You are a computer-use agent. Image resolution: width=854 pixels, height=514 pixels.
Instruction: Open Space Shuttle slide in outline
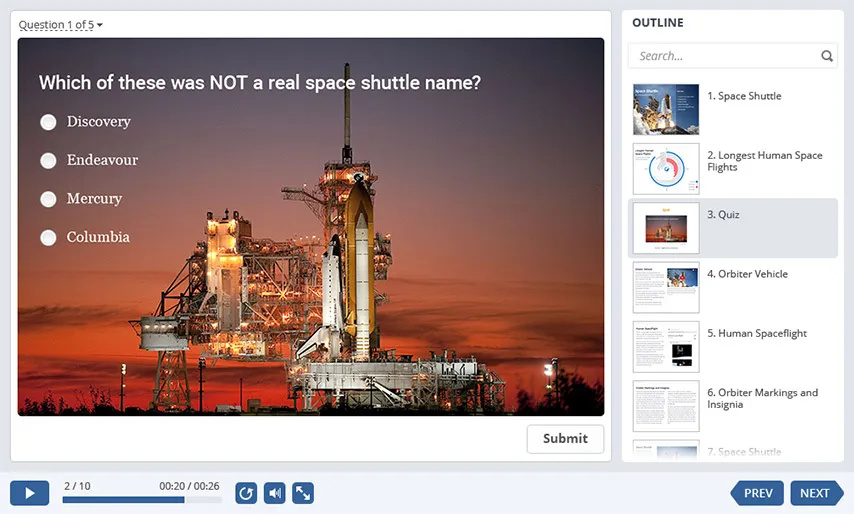click(732, 109)
